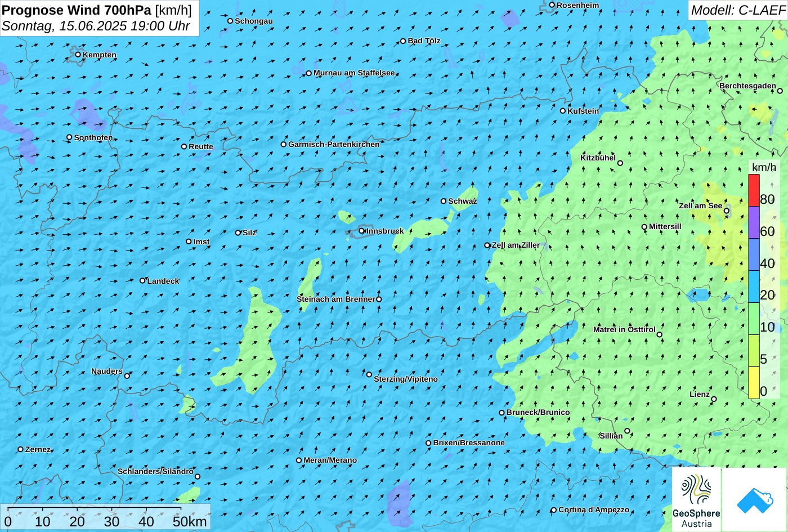Click the Schwaz location marker
The width and height of the screenshot is (788, 532).
click(x=444, y=201)
